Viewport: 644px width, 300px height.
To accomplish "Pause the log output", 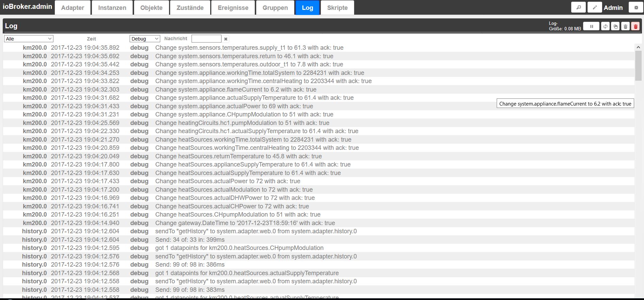I will click(x=591, y=26).
